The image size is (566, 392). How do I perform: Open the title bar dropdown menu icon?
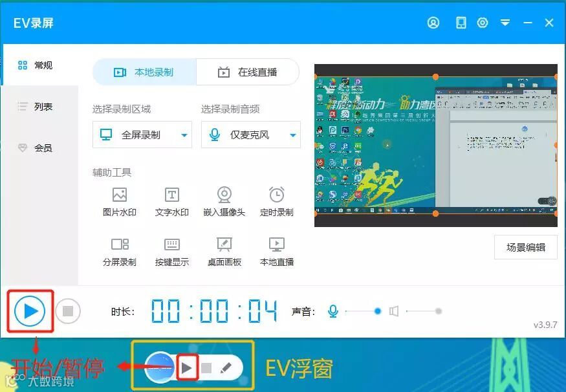[505, 23]
